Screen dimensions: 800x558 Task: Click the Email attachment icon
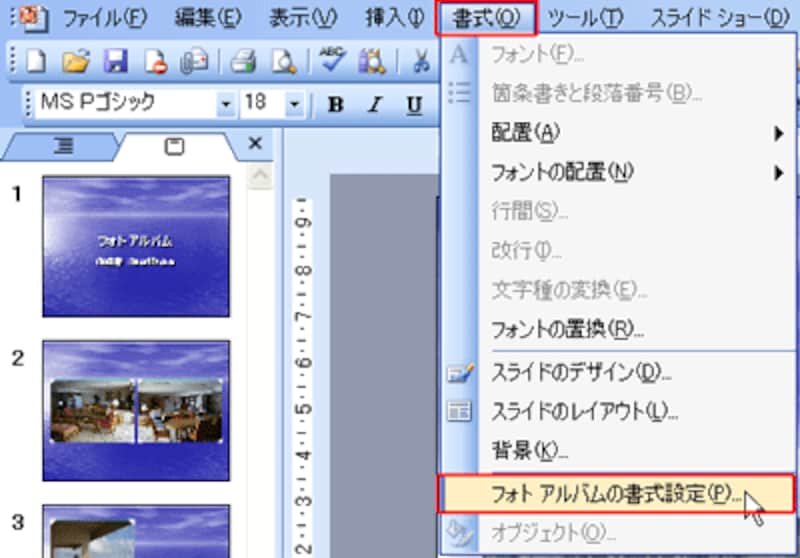pyautogui.click(x=193, y=62)
